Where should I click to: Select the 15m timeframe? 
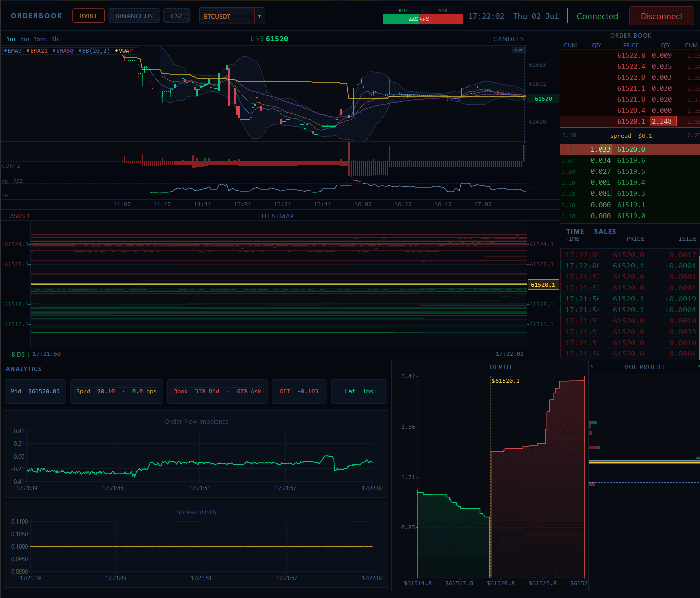coord(40,39)
